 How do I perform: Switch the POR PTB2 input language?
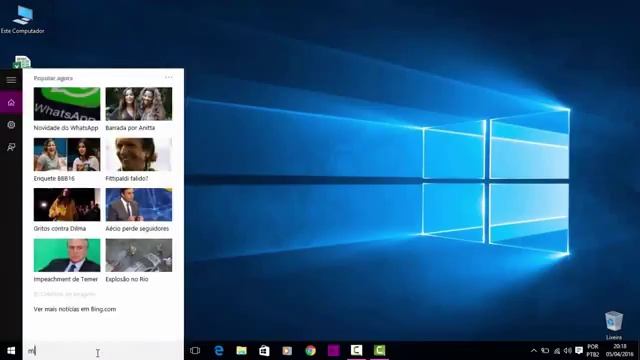click(593, 351)
